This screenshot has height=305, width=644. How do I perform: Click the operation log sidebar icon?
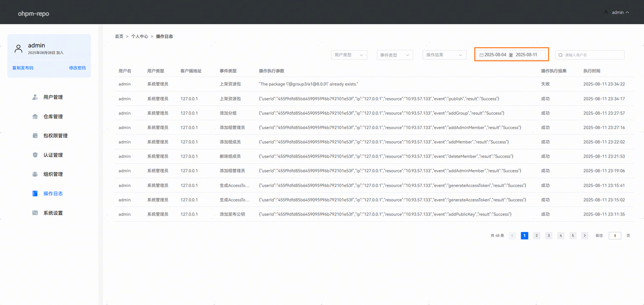pos(35,194)
